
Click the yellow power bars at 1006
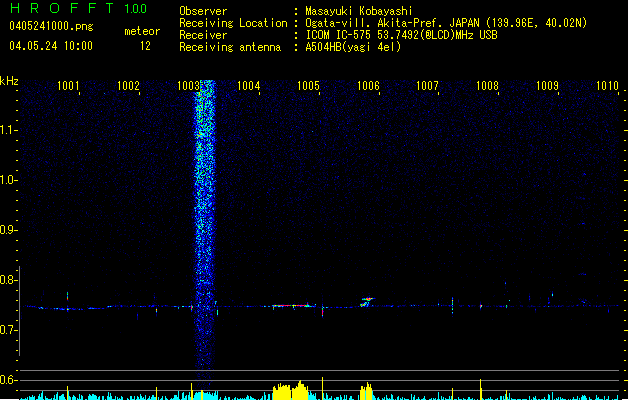click(x=366, y=392)
